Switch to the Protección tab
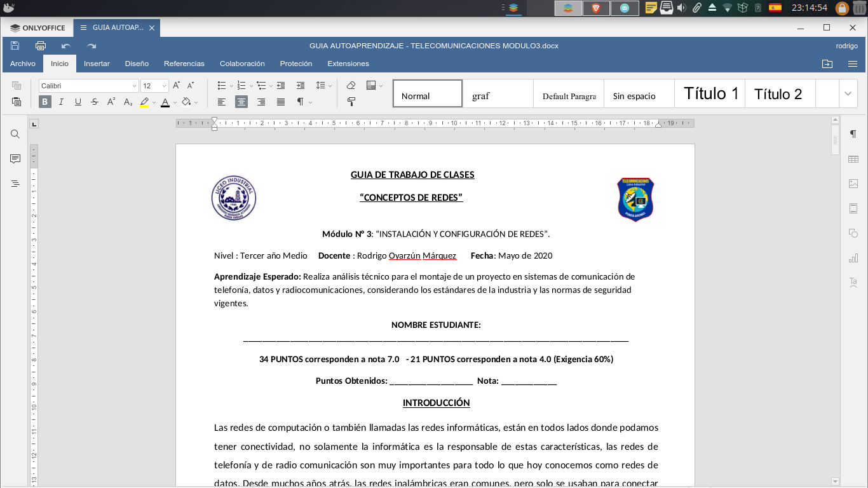868x488 pixels. click(296, 64)
